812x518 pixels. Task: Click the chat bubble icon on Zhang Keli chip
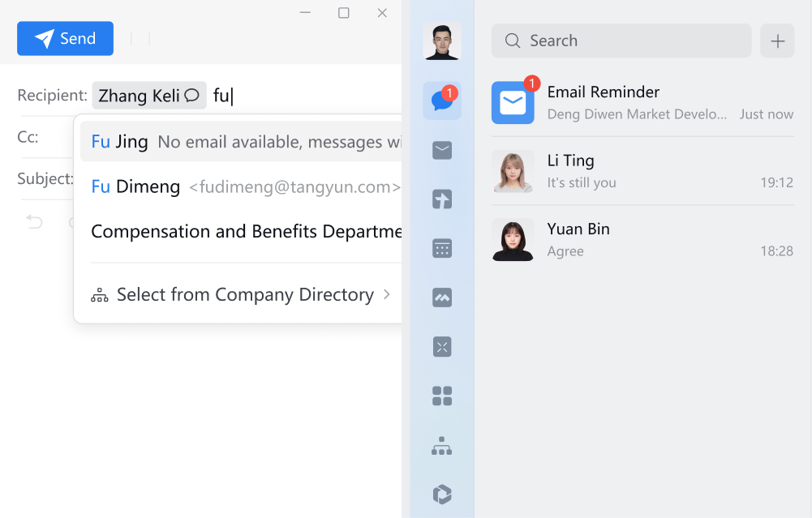[192, 96]
